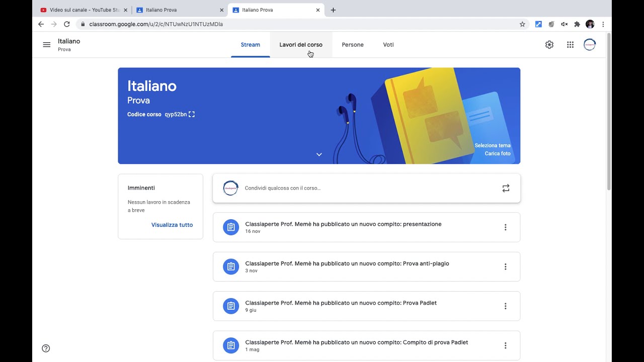The image size is (644, 362).
Task: Reload the current page
Action: point(67,24)
